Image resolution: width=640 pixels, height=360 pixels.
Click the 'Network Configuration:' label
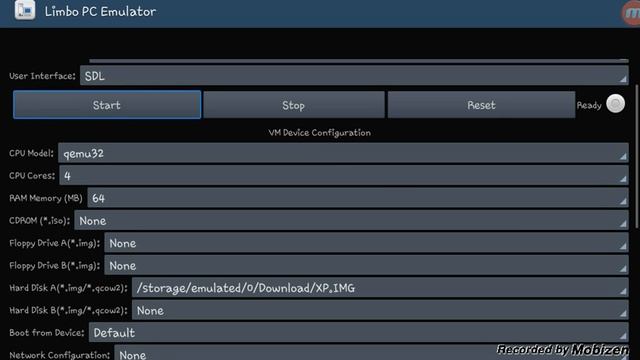pos(60,355)
